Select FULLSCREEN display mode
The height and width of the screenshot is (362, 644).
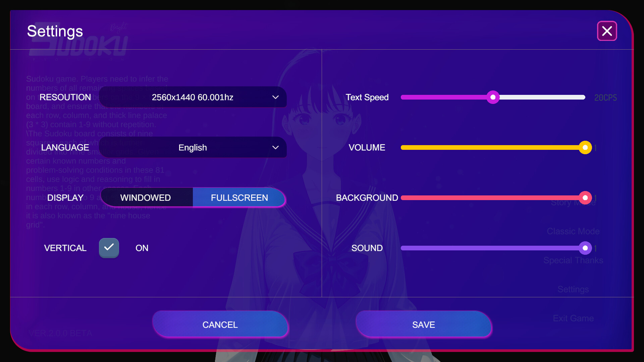tap(239, 198)
